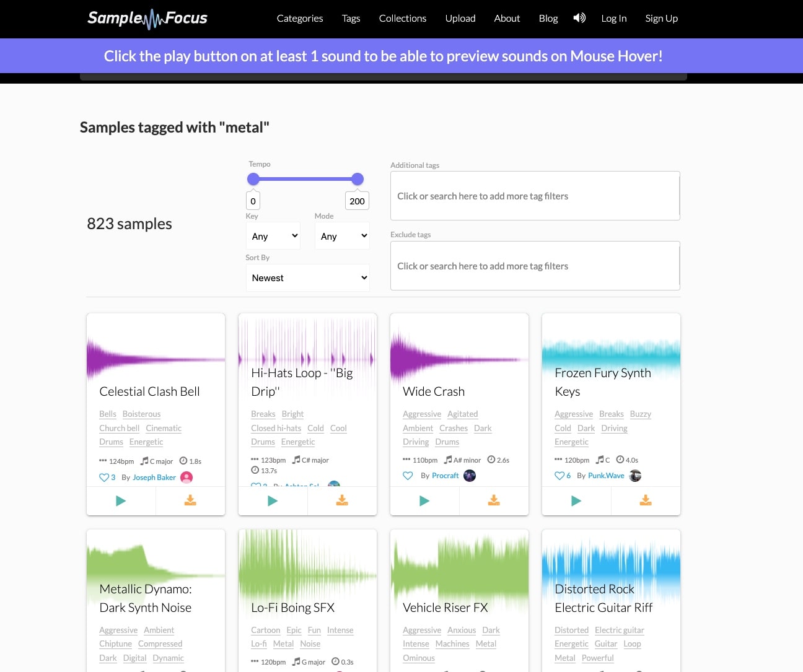Image resolution: width=803 pixels, height=672 pixels.
Task: Download the Celestial Clash Bell sample
Action: click(x=190, y=501)
